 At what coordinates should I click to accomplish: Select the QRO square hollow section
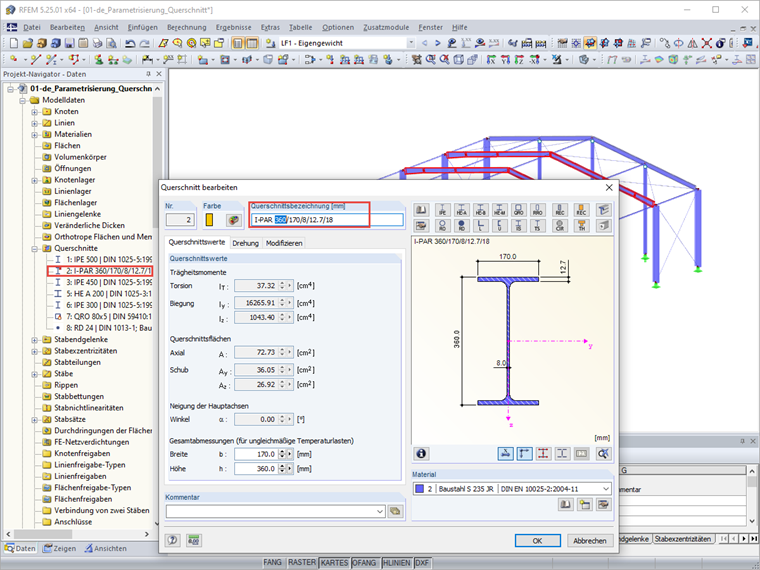519,210
